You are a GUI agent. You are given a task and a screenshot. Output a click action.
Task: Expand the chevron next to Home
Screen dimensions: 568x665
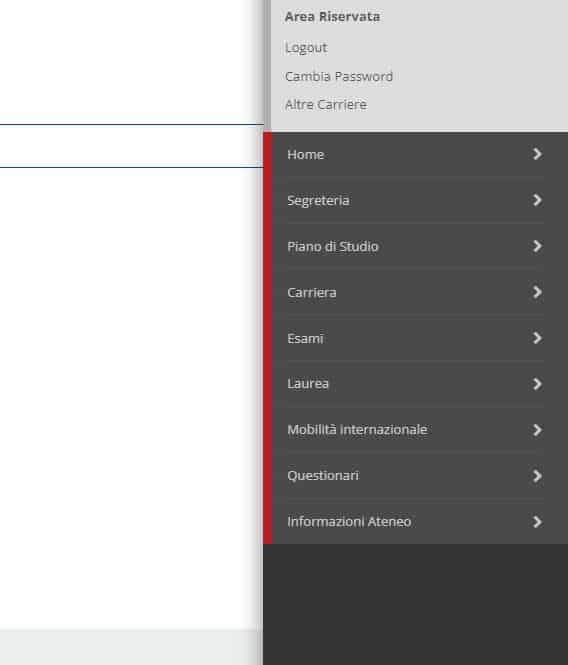pyautogui.click(x=537, y=154)
